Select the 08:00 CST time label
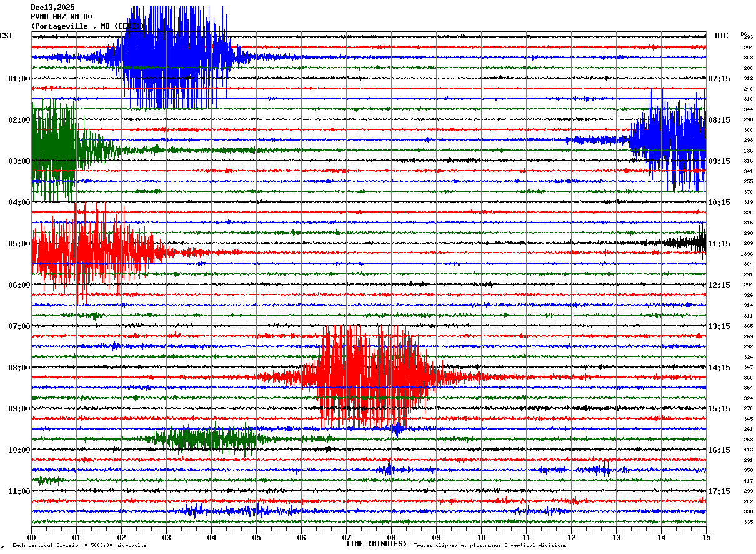The image size is (756, 554). pos(19,368)
